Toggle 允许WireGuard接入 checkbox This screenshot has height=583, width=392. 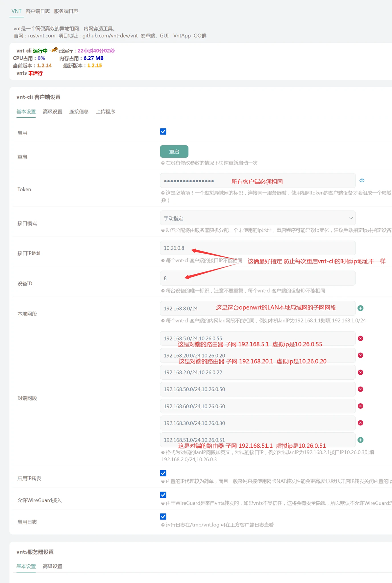[x=163, y=495]
